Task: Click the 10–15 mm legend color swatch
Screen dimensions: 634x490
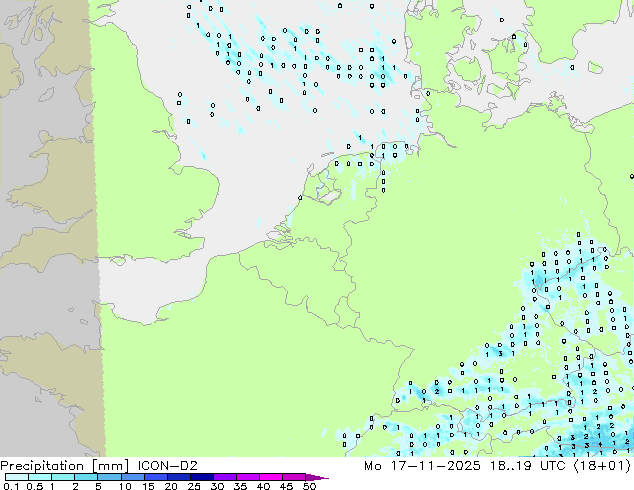Action: [132, 477]
